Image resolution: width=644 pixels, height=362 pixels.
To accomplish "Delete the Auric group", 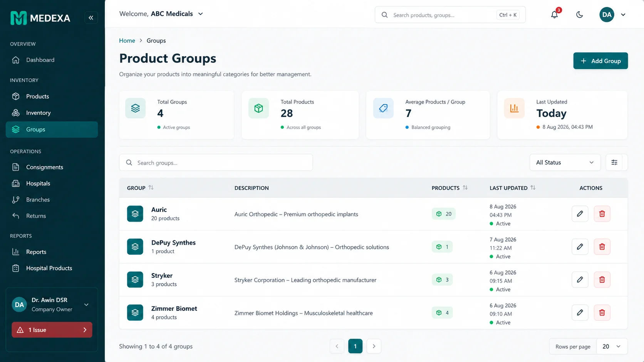I will click(x=602, y=214).
